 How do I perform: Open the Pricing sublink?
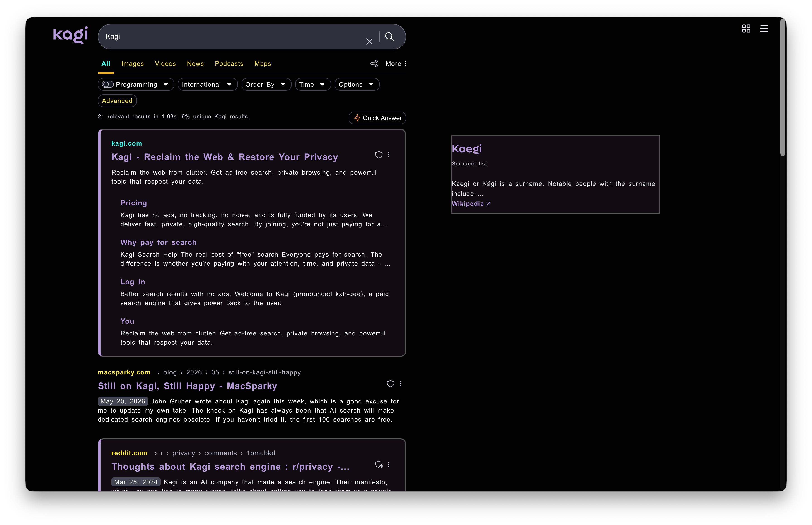(x=134, y=203)
